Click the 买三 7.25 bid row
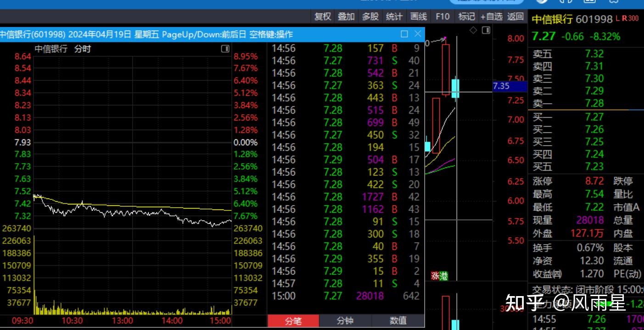Viewport: 644px width, 330px height. pyautogui.click(x=586, y=142)
